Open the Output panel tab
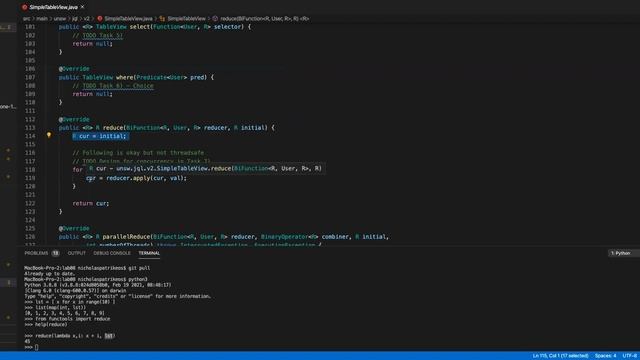The image size is (640, 360). pyautogui.click(x=77, y=253)
